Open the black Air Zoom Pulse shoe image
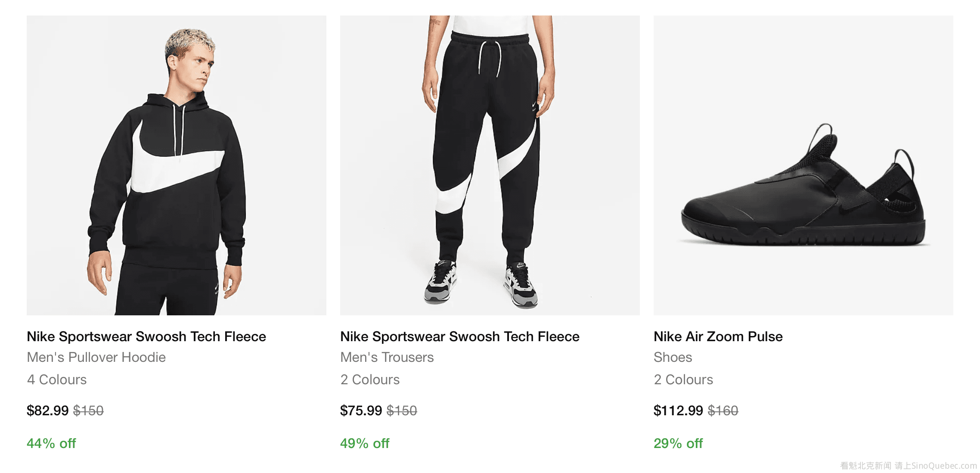 click(x=803, y=165)
